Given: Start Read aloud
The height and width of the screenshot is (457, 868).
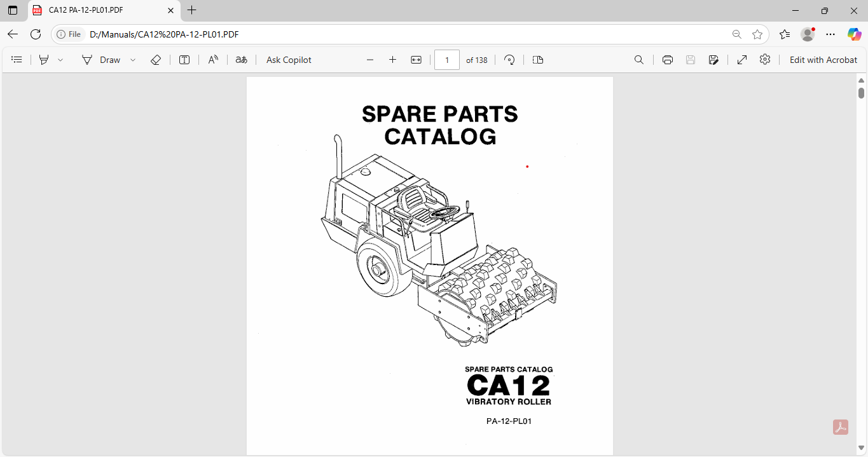Looking at the screenshot, I should point(213,60).
